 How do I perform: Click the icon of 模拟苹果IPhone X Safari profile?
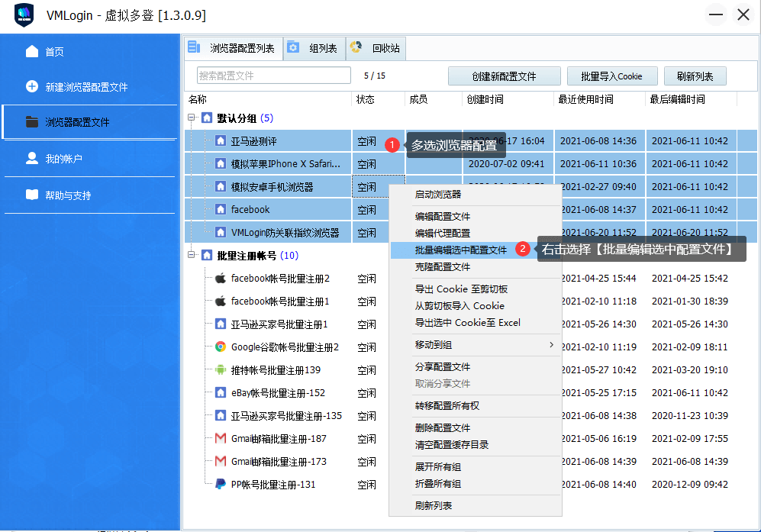(221, 163)
